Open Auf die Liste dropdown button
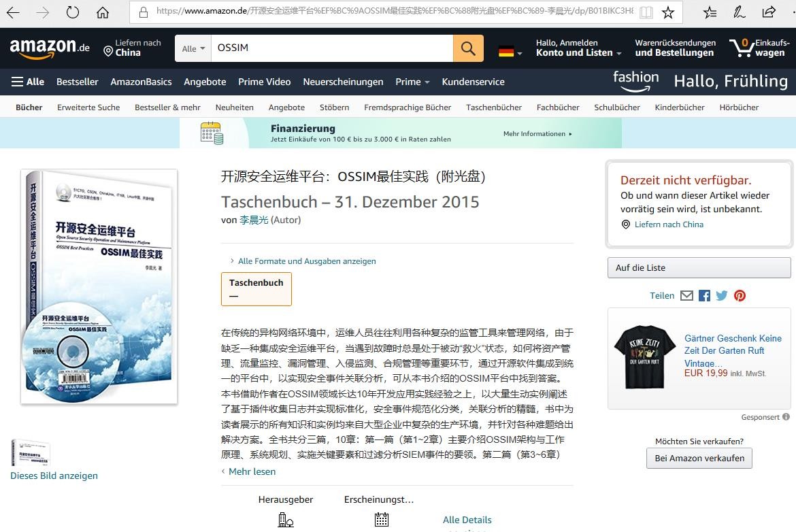The height and width of the screenshot is (532, 796). point(699,267)
